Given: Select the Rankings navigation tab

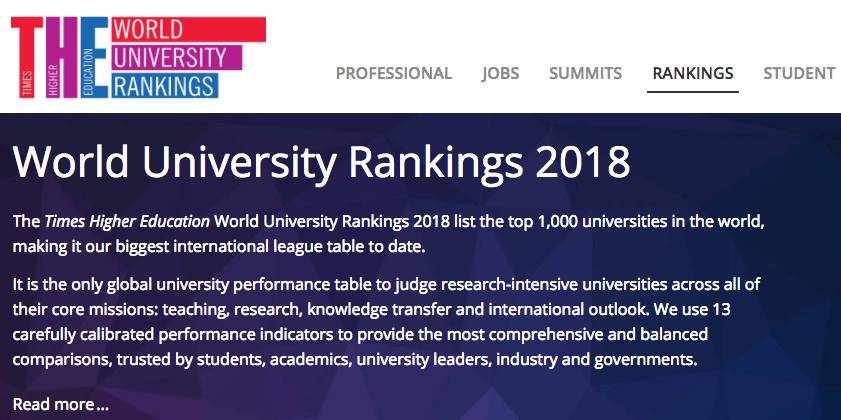Looking at the screenshot, I should tap(692, 73).
